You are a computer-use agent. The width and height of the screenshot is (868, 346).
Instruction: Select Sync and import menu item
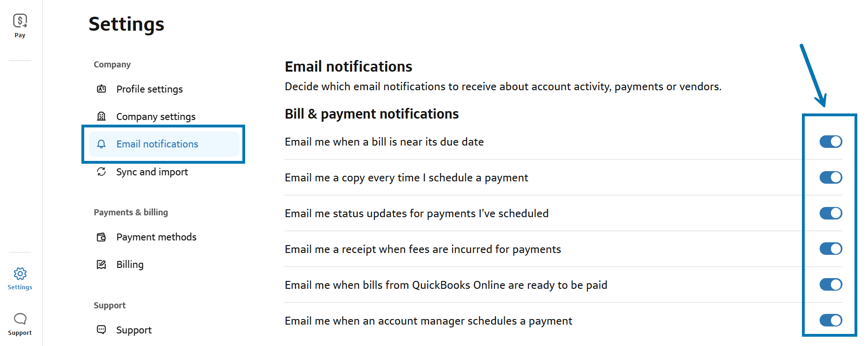click(152, 172)
